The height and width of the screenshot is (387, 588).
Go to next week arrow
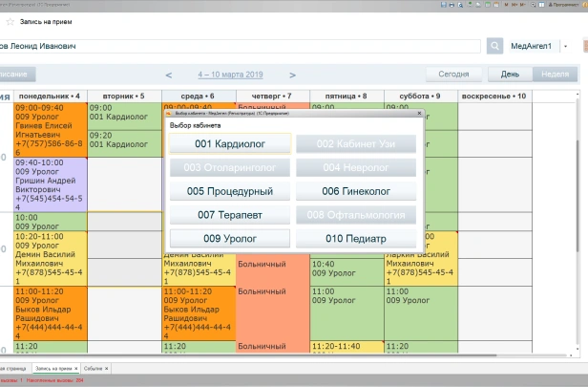[291, 75]
